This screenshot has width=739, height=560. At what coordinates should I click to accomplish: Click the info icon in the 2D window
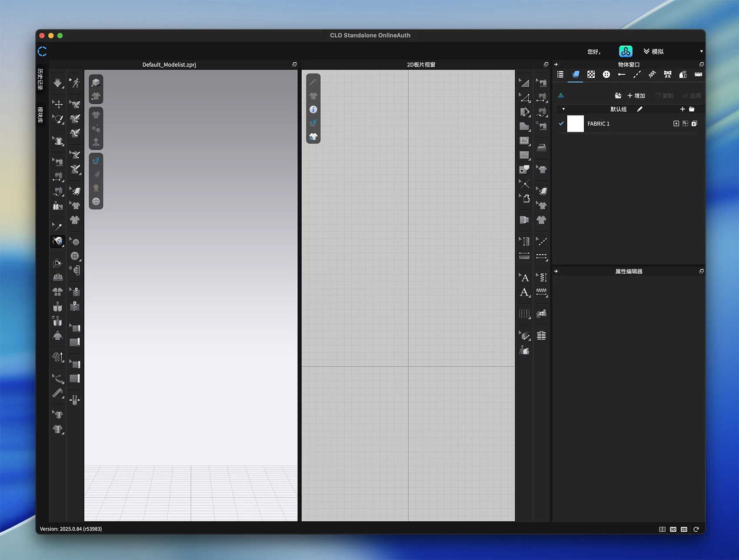pos(313,109)
